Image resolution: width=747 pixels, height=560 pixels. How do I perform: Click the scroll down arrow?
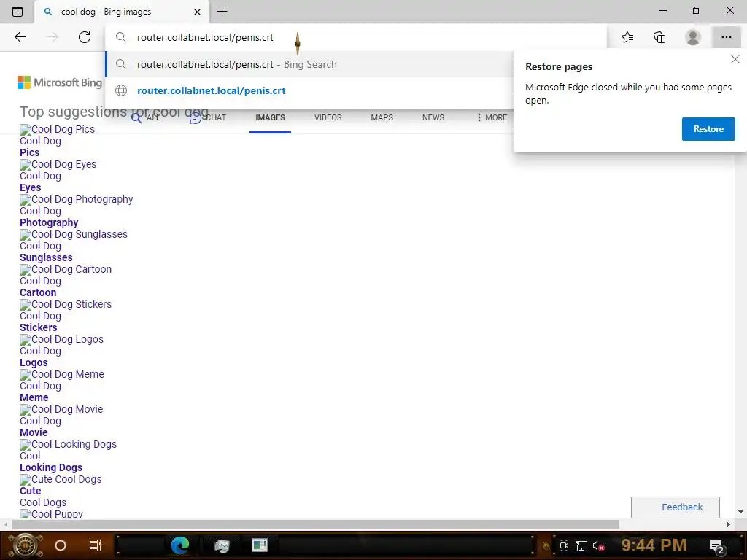(x=740, y=512)
